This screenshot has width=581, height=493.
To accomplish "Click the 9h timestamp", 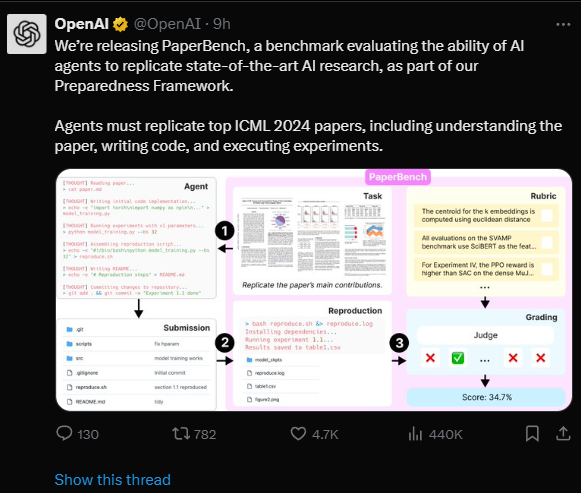I will pos(222,24).
